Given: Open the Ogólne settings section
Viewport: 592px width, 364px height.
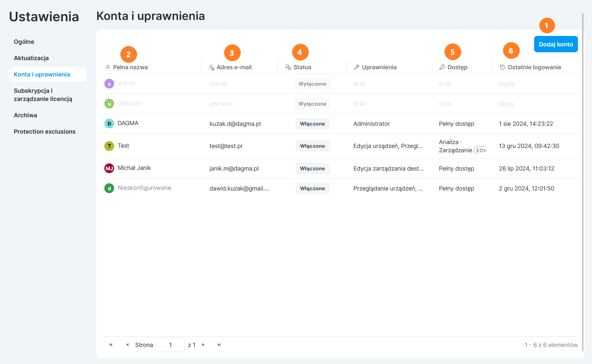Looking at the screenshot, I should pyautogui.click(x=24, y=42).
